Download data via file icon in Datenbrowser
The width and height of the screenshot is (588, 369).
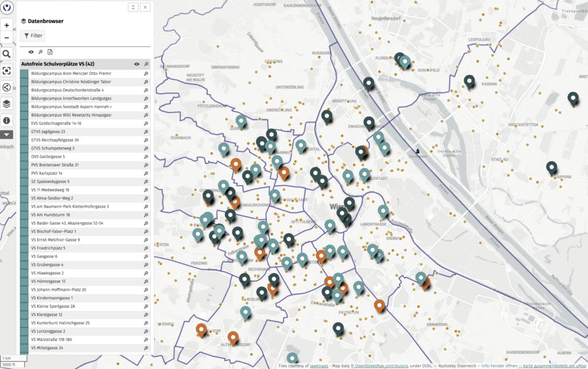pos(50,52)
